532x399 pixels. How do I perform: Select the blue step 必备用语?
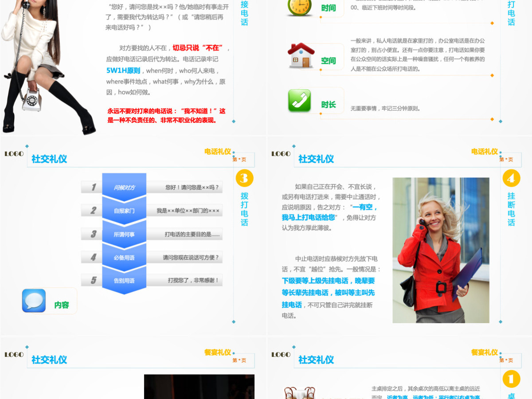(124, 257)
